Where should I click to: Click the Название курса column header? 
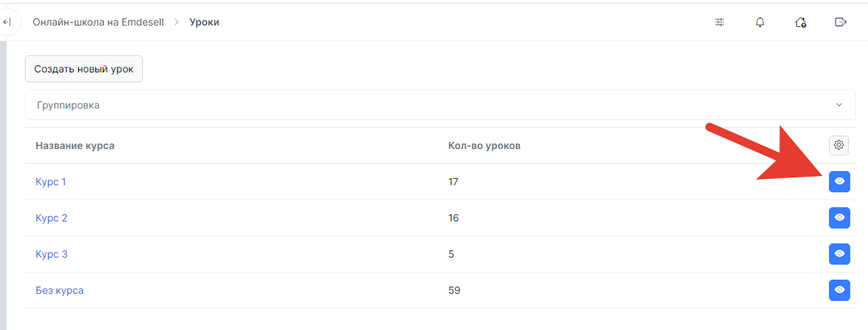[75, 145]
